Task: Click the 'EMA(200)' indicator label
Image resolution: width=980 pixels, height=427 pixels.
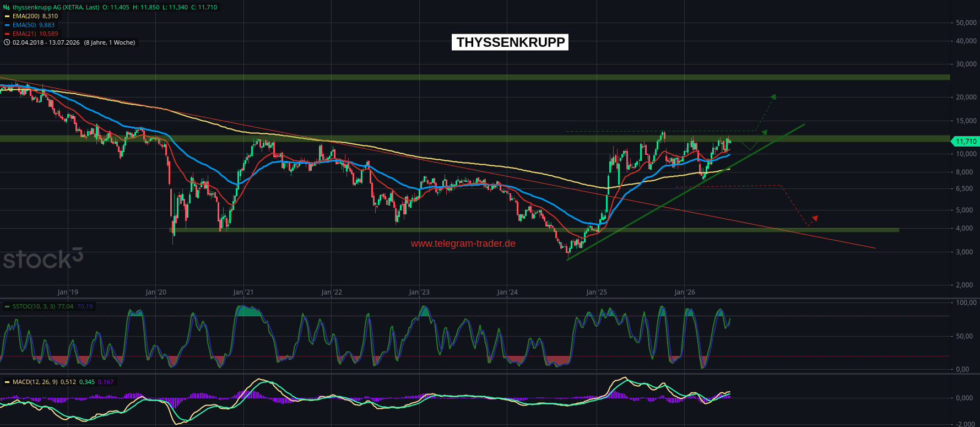Action: (26, 16)
